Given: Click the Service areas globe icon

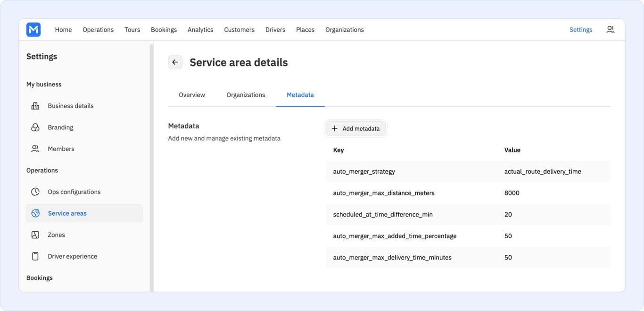Looking at the screenshot, I should (35, 213).
